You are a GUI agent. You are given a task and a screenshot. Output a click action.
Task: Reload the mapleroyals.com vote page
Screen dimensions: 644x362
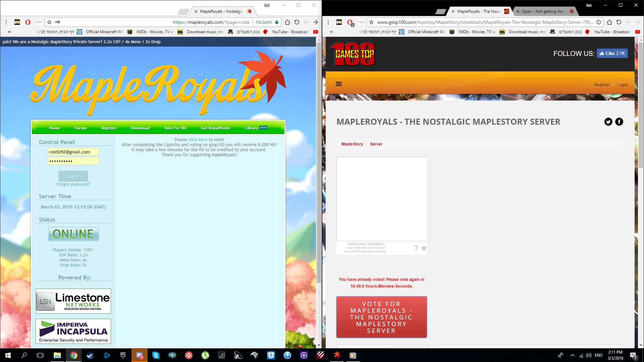pyautogui.click(x=297, y=22)
